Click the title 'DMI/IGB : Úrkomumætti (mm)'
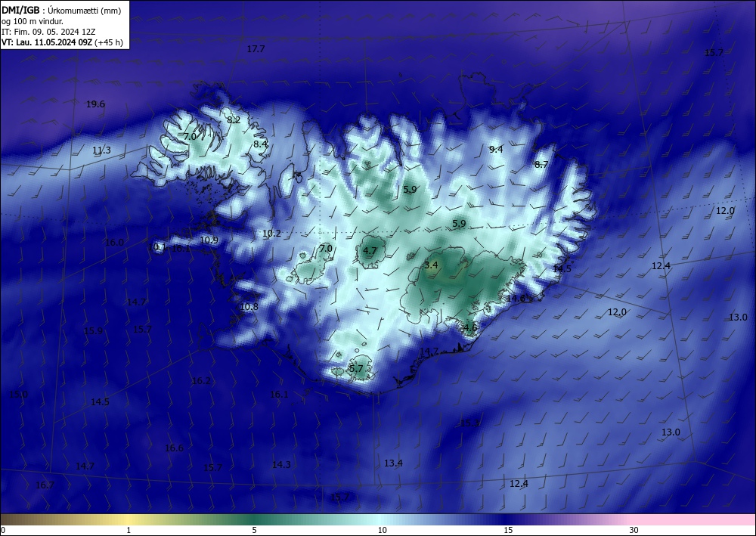Screen dimensions: 756x536 coord(61,10)
